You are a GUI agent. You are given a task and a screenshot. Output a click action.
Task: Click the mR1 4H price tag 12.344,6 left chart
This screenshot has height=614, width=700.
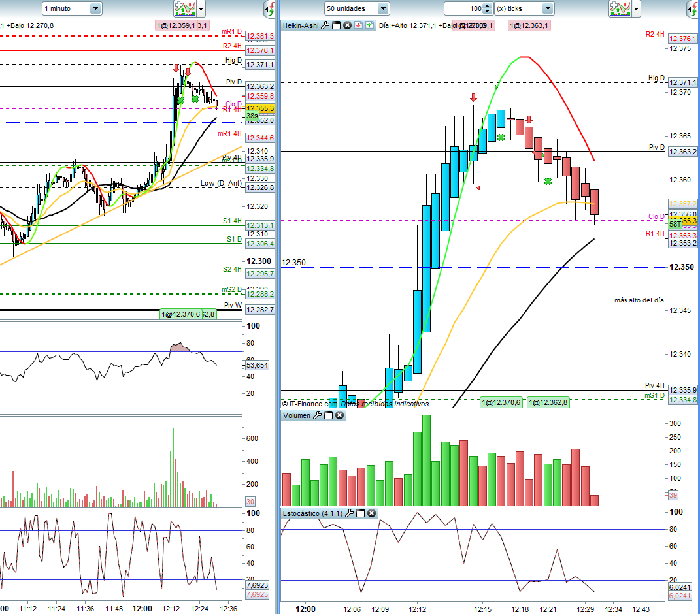click(260, 138)
